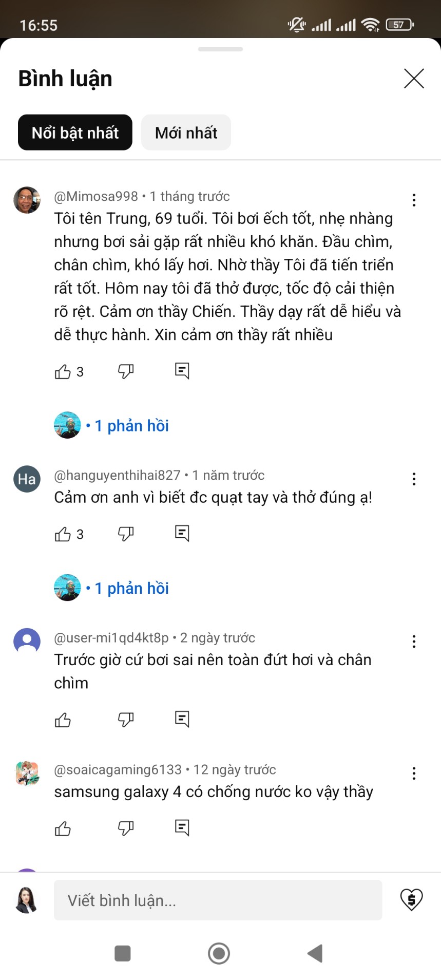Dislike the comment by @user-mi1qd4kt8p
The image size is (441, 980).
click(126, 720)
